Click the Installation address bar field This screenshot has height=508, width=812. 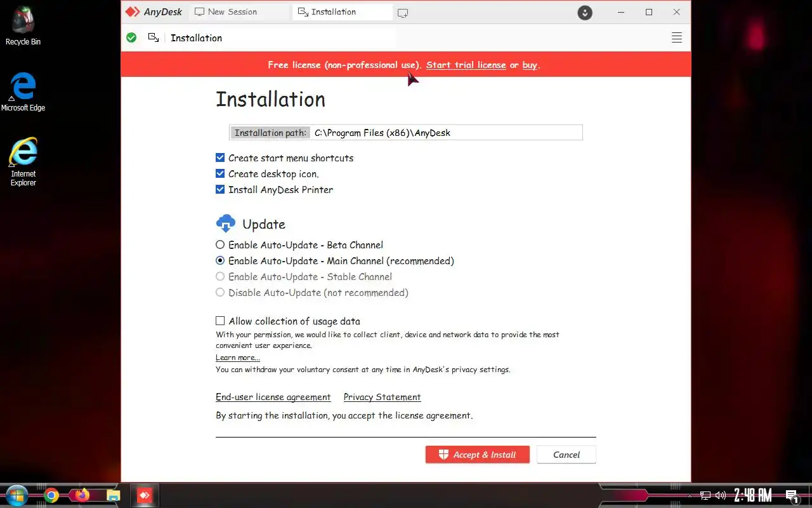pos(282,38)
